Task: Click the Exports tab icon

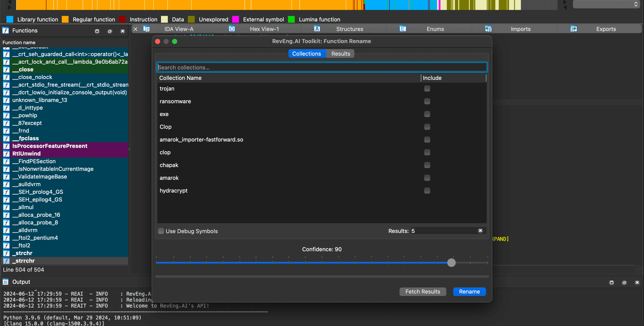Action: [x=573, y=29]
